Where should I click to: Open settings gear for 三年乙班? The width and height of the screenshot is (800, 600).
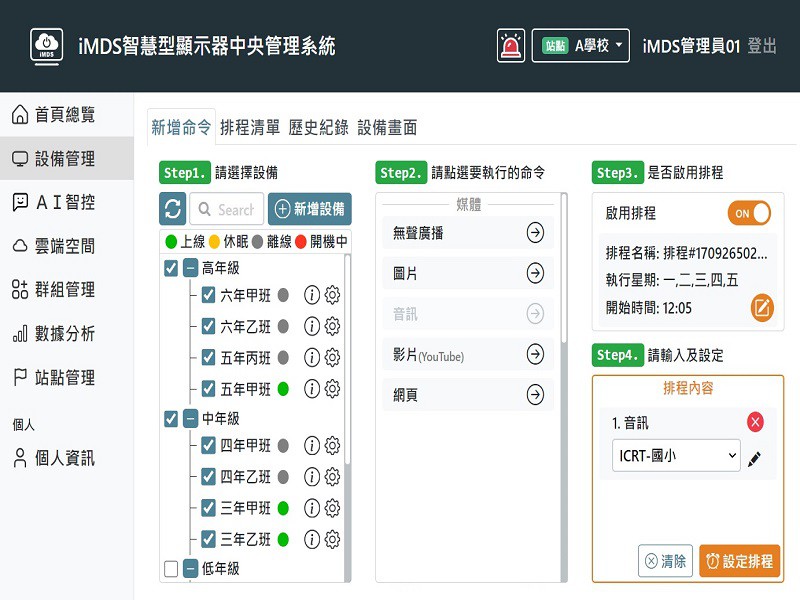coord(333,539)
